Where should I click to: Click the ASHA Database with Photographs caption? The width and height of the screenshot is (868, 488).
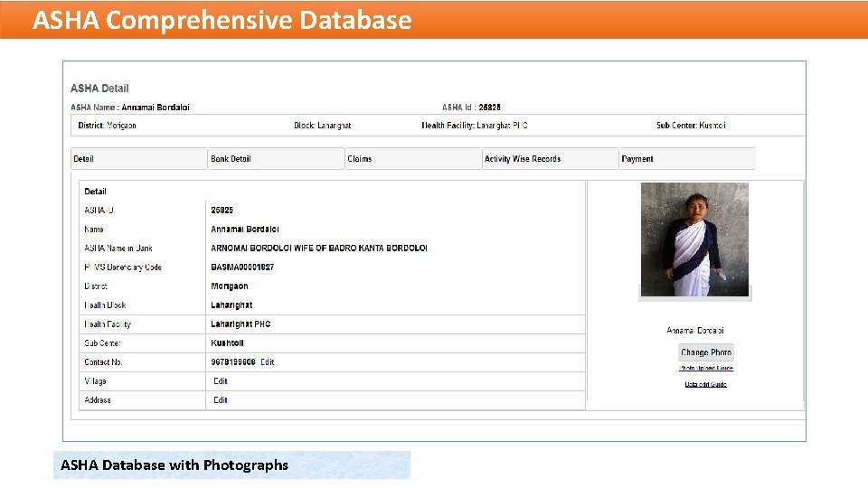pos(175,465)
